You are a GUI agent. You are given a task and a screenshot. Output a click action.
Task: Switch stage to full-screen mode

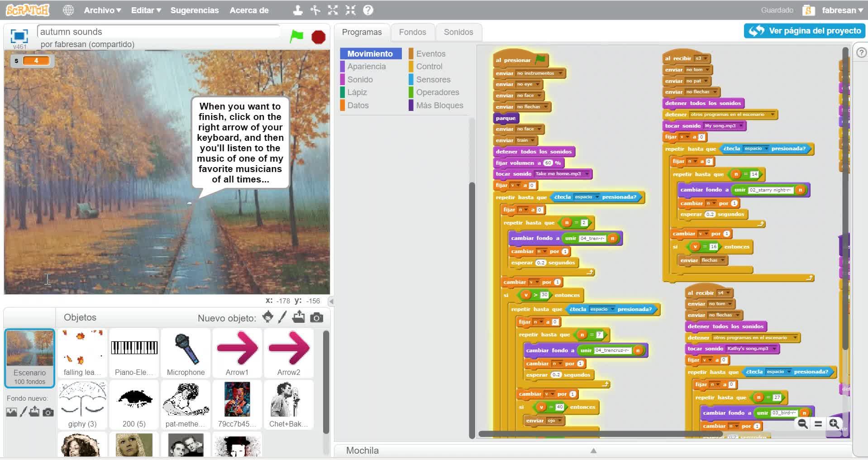click(19, 36)
